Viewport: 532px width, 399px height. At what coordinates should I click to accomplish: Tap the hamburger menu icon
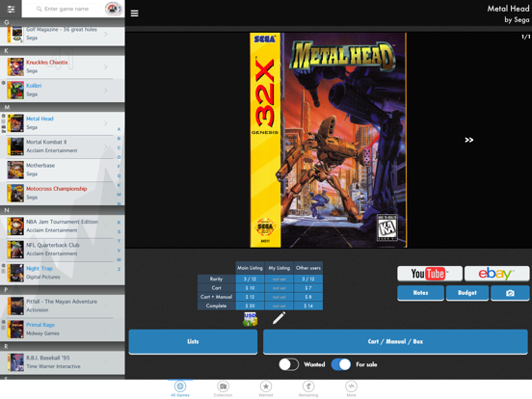pos(134,13)
